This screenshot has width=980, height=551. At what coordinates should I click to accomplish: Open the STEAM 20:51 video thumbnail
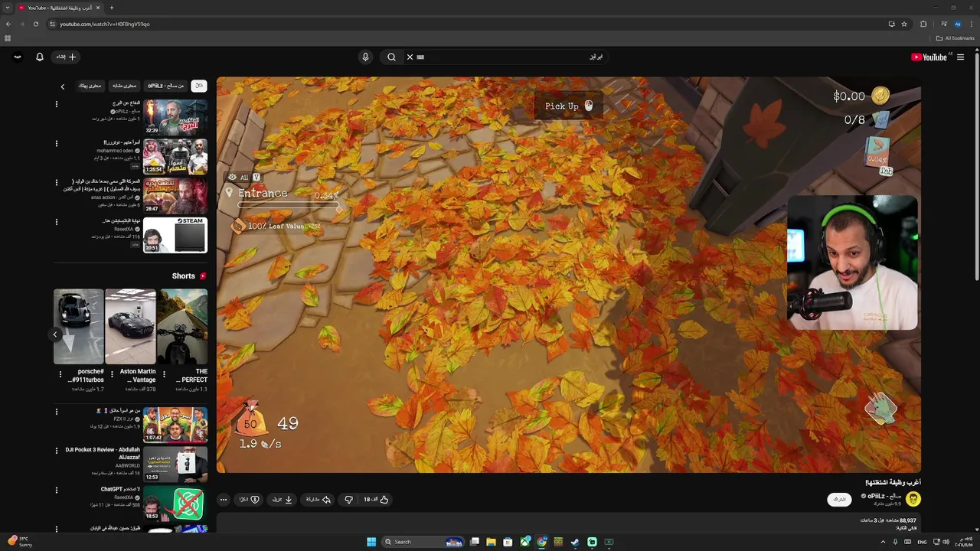[x=175, y=235]
